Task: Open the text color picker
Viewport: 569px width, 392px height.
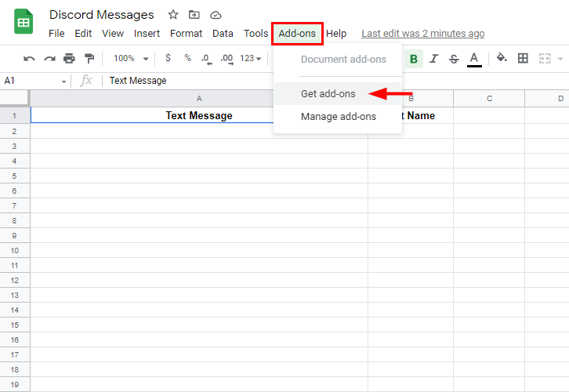Action: [x=474, y=60]
